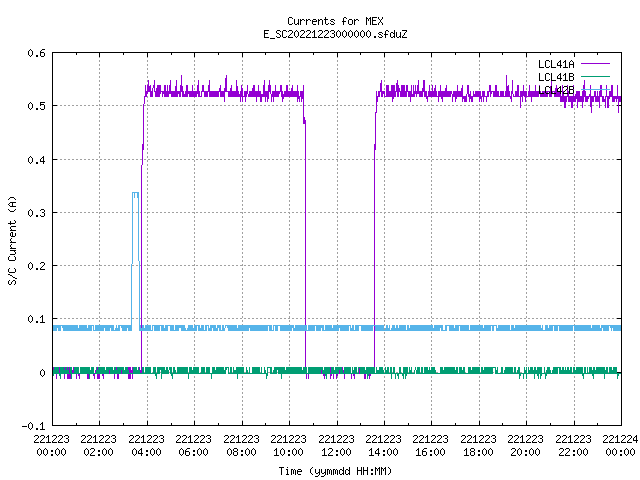This screenshot has height=480, width=640.
Task: Click the y-axis label 'S/C Current (A)'
Action: tap(13, 240)
